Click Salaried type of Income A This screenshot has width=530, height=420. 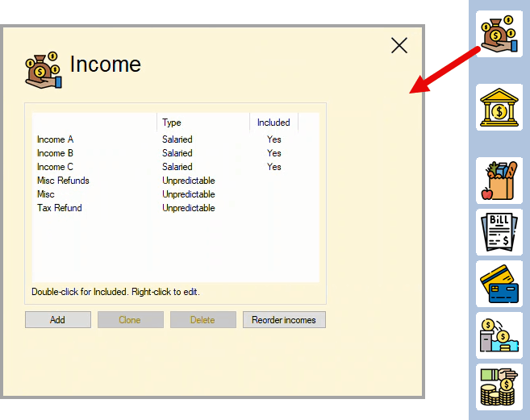[x=177, y=139]
